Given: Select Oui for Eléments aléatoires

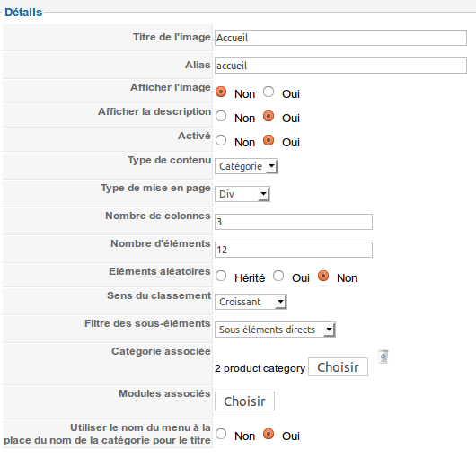Looking at the screenshot, I should pos(278,276).
